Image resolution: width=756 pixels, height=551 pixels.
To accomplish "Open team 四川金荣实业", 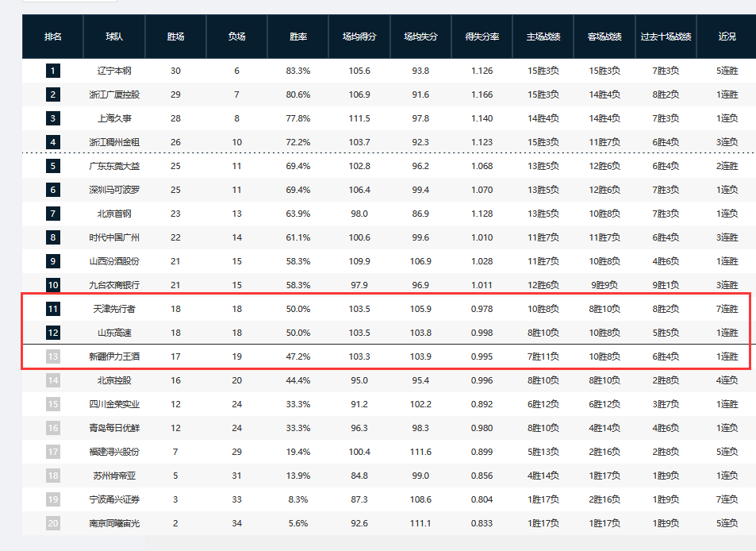I will 114,404.
